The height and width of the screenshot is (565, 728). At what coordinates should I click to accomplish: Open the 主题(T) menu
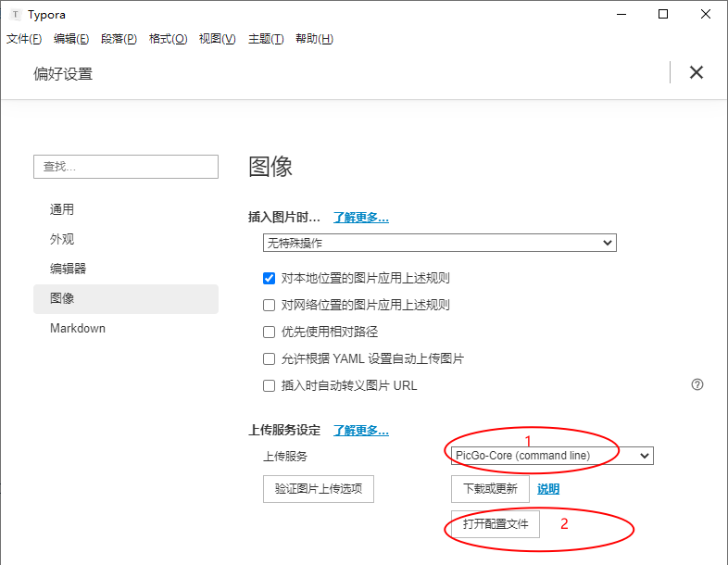click(x=266, y=39)
